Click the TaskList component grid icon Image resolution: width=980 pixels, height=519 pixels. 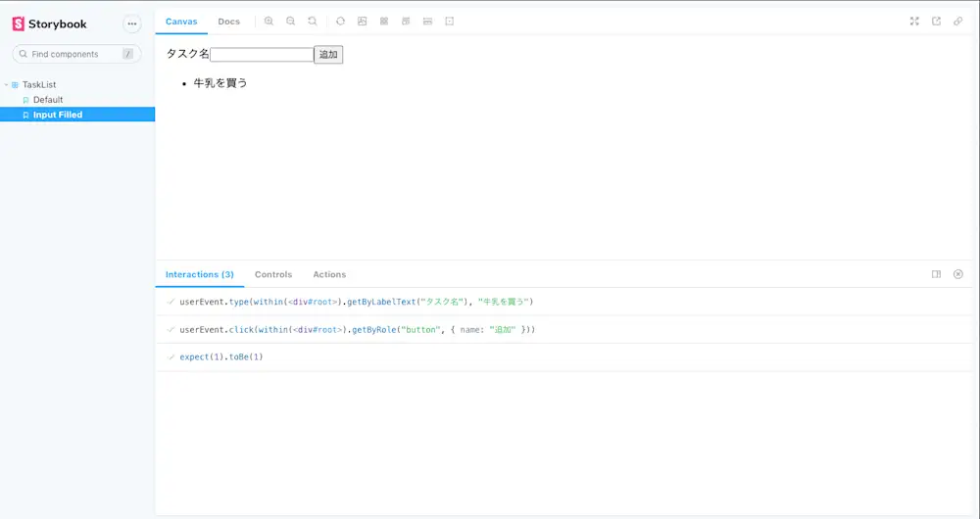pyautogui.click(x=15, y=84)
